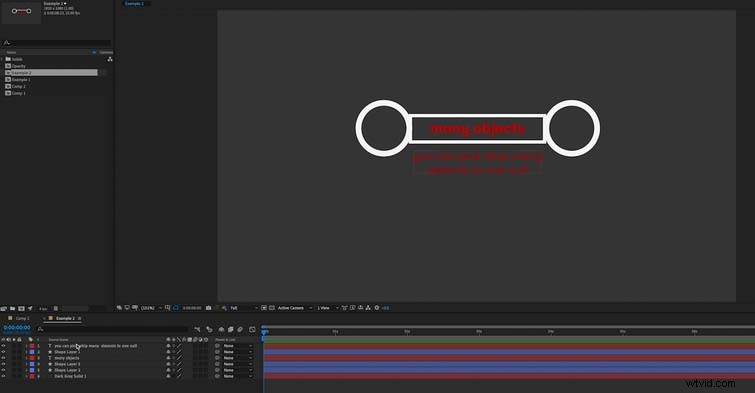755x393 pixels.
Task: Select the Example 2 timeline tab
Action: (65, 318)
